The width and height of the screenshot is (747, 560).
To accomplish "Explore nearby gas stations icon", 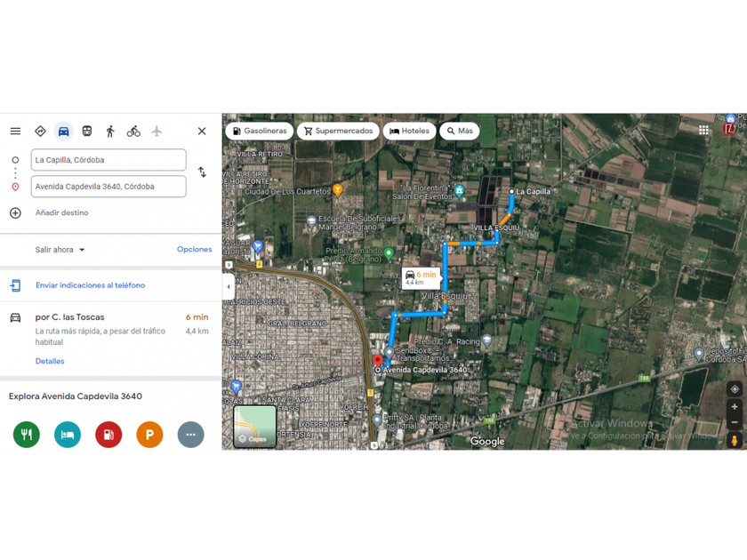I will coord(108,435).
